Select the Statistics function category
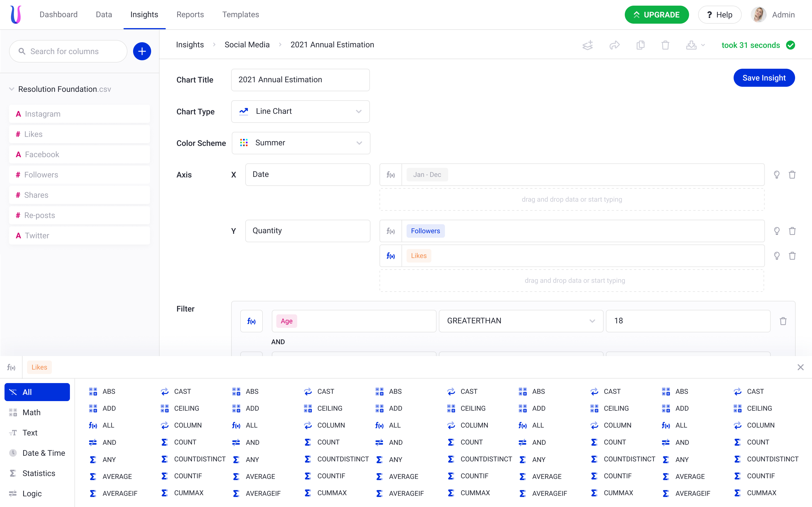The width and height of the screenshot is (812, 507). (x=39, y=473)
